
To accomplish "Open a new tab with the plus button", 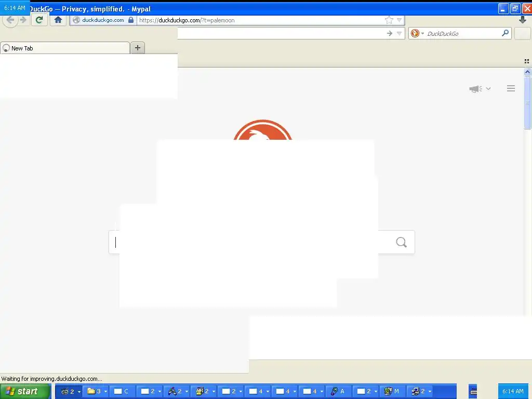I will [x=138, y=48].
